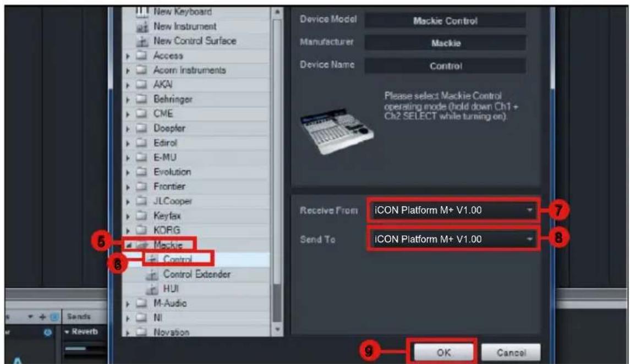Click the Frontier folder icon
This screenshot has width=630, height=364.
[x=141, y=186]
